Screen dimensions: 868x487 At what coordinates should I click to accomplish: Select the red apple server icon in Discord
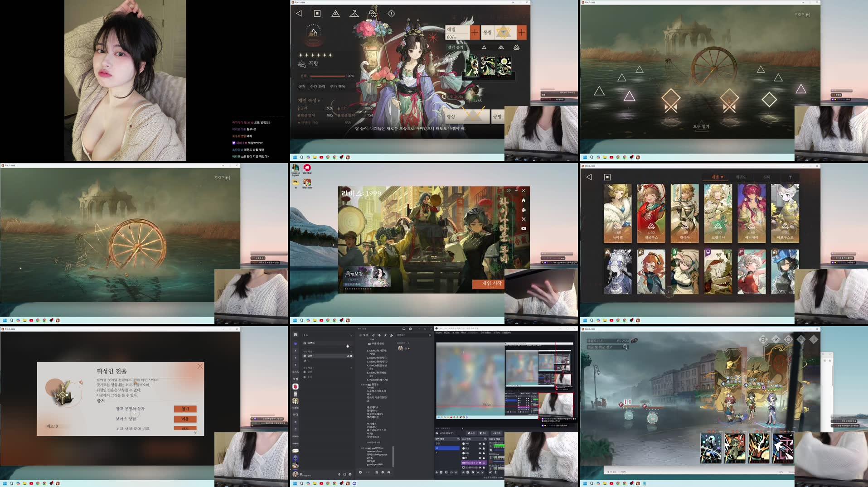click(296, 386)
